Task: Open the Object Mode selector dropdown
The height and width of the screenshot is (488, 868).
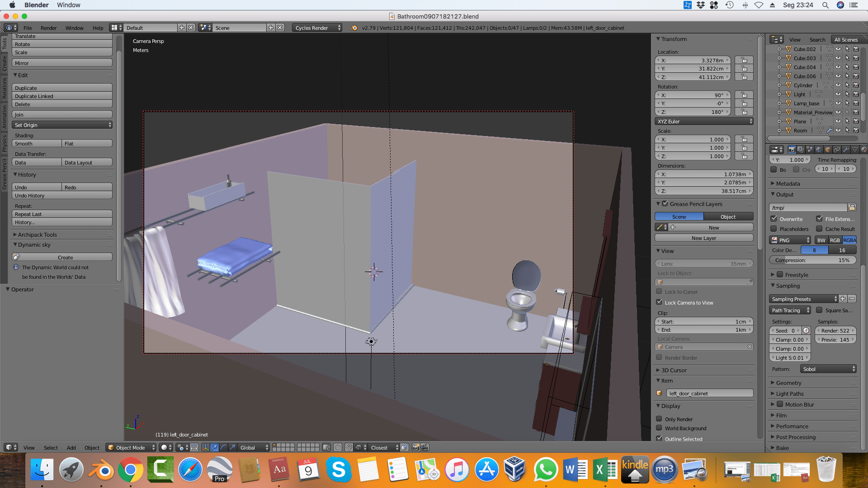Action: click(x=131, y=447)
